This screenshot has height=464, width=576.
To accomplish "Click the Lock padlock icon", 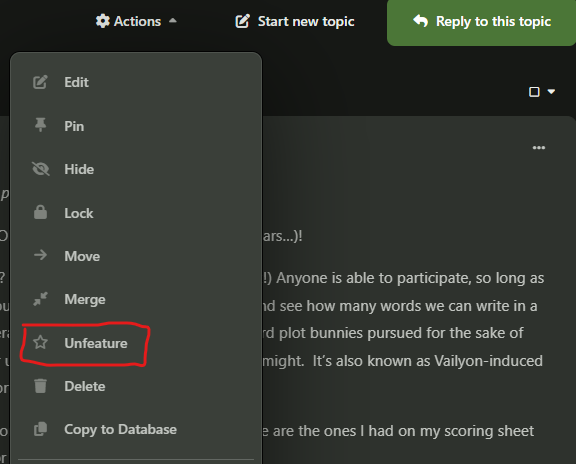I will point(40,212).
